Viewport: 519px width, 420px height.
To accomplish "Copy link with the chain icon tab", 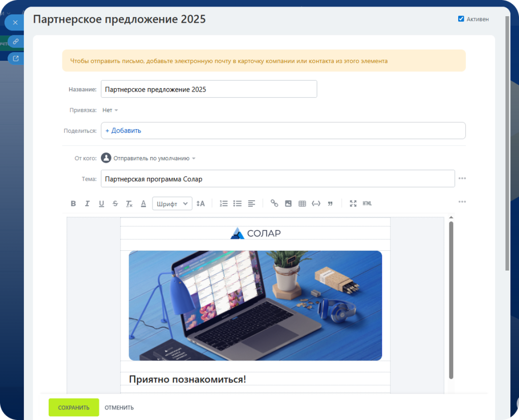I will 16,42.
